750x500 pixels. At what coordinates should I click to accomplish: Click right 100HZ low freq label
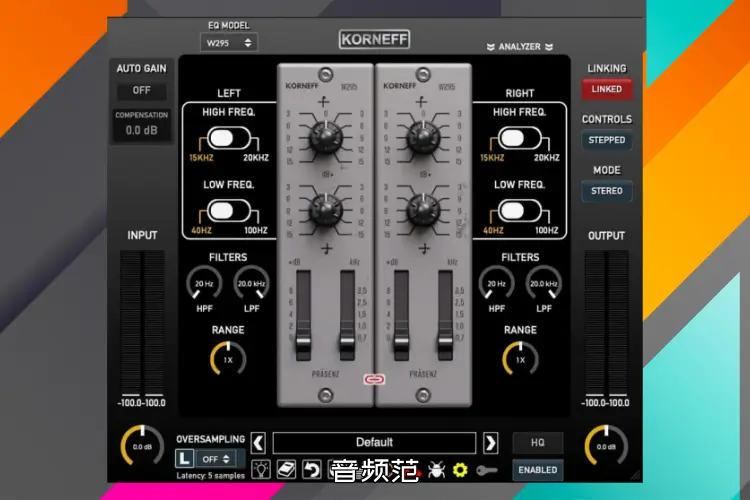point(547,231)
